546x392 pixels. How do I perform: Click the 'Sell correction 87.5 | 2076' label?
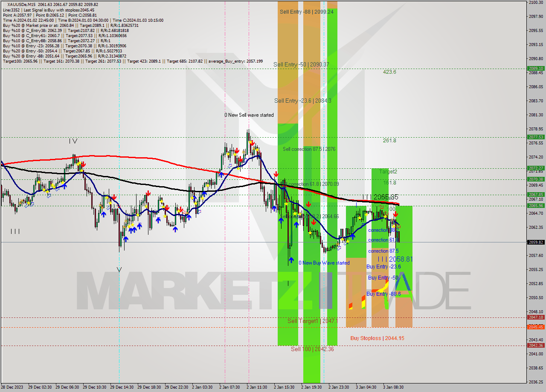(x=309, y=149)
